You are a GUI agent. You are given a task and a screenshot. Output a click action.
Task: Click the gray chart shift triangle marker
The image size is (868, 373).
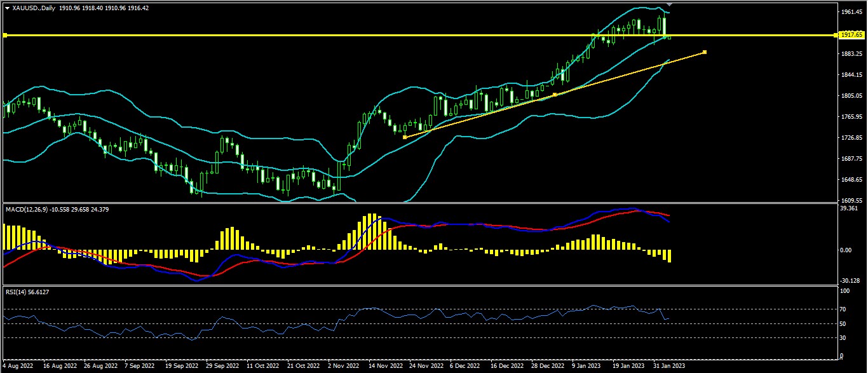(x=669, y=5)
